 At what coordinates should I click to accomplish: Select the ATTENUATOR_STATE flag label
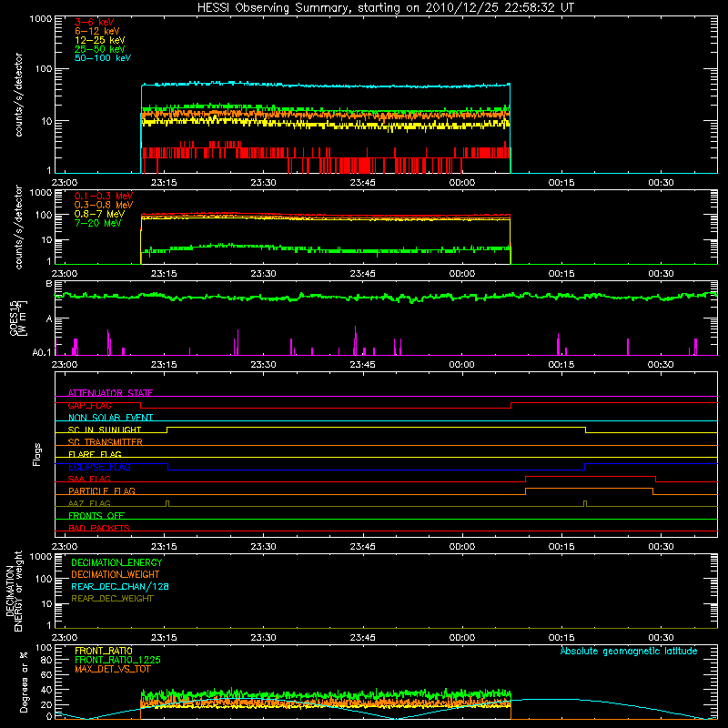pyautogui.click(x=110, y=393)
